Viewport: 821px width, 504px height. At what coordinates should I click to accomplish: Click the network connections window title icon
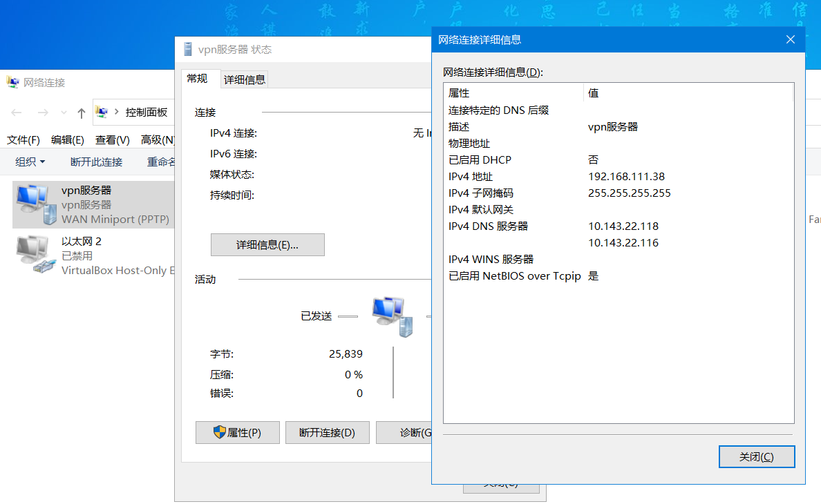(13, 82)
